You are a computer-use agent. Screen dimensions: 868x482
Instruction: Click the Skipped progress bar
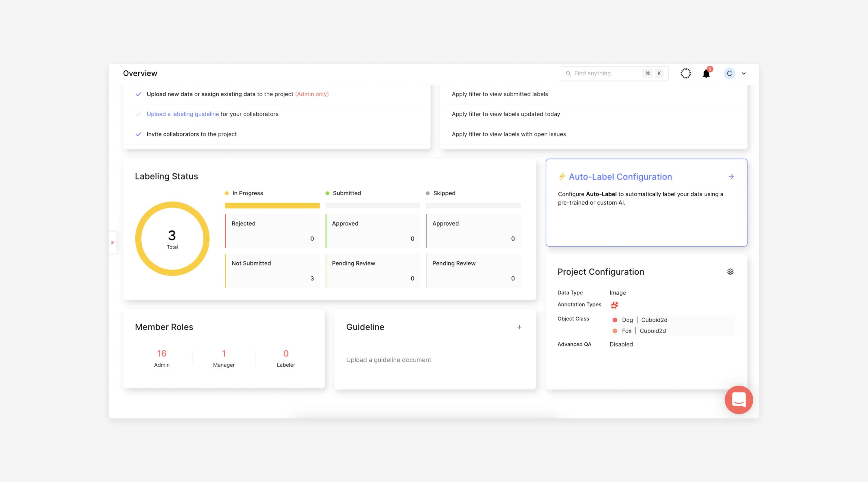click(473, 205)
